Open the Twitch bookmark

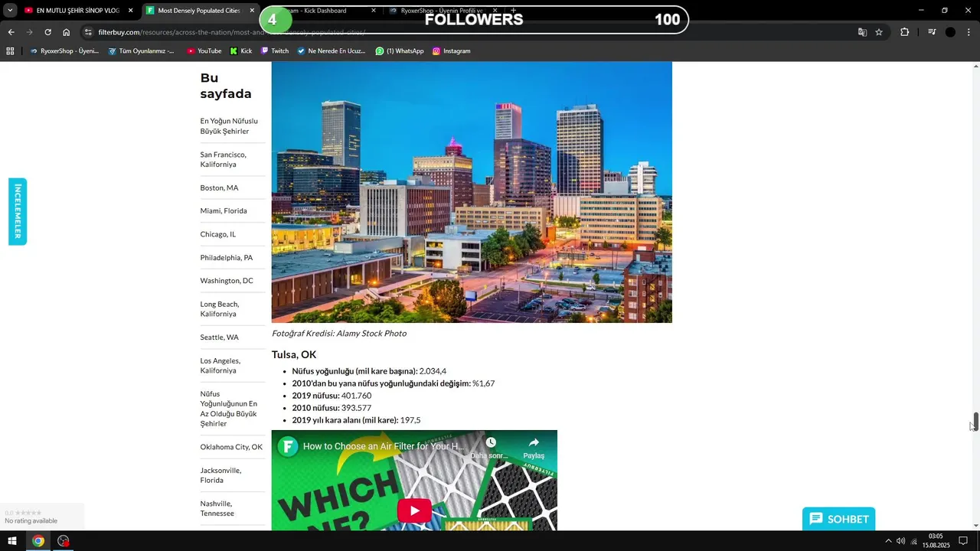pyautogui.click(x=274, y=51)
